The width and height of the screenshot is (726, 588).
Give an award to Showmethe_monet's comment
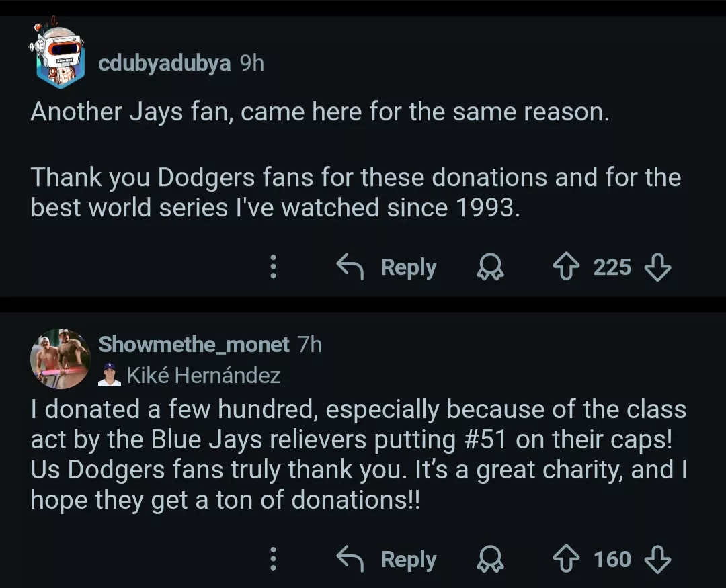pyautogui.click(x=490, y=559)
